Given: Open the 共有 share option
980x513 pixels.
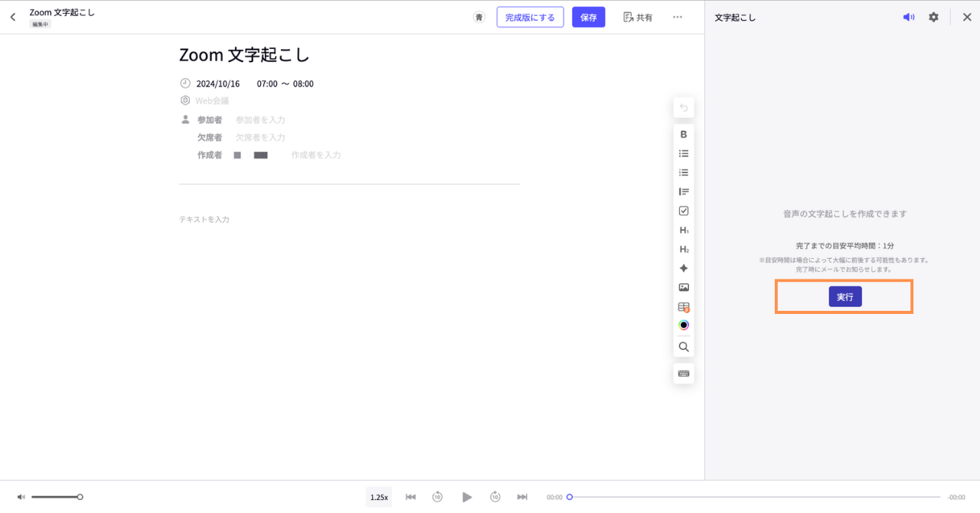Looking at the screenshot, I should 638,17.
